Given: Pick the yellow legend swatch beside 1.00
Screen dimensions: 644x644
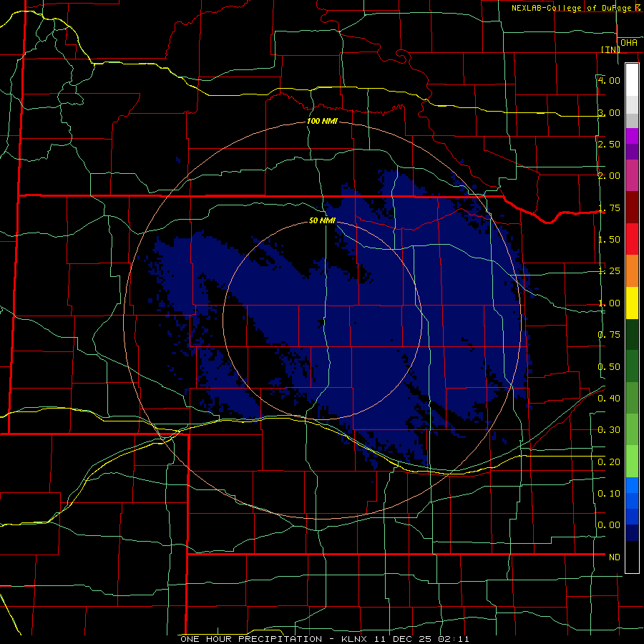Looking at the screenshot, I should pyautogui.click(x=632, y=303).
